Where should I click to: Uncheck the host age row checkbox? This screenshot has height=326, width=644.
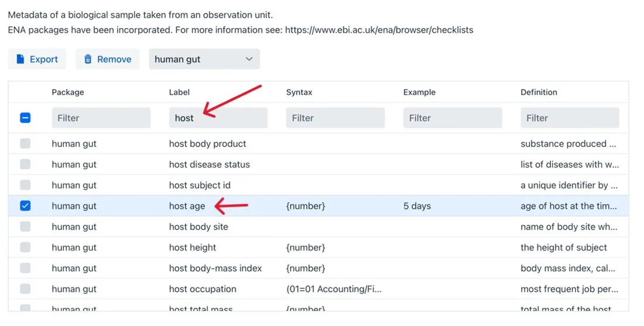click(x=25, y=205)
